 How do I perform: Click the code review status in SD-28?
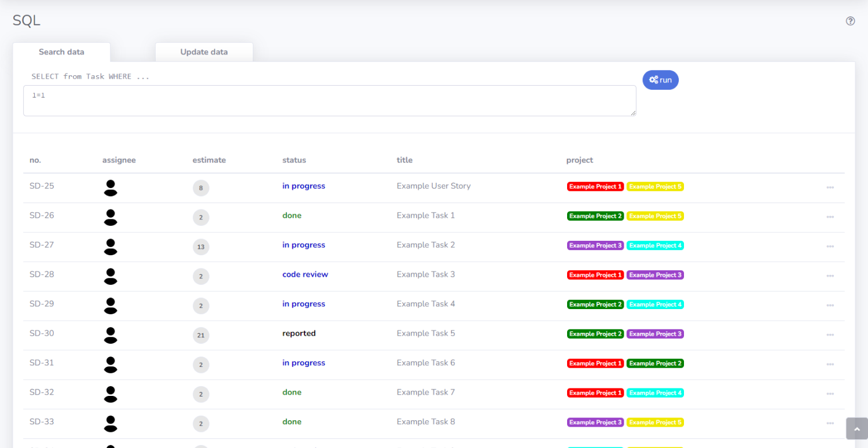point(305,274)
